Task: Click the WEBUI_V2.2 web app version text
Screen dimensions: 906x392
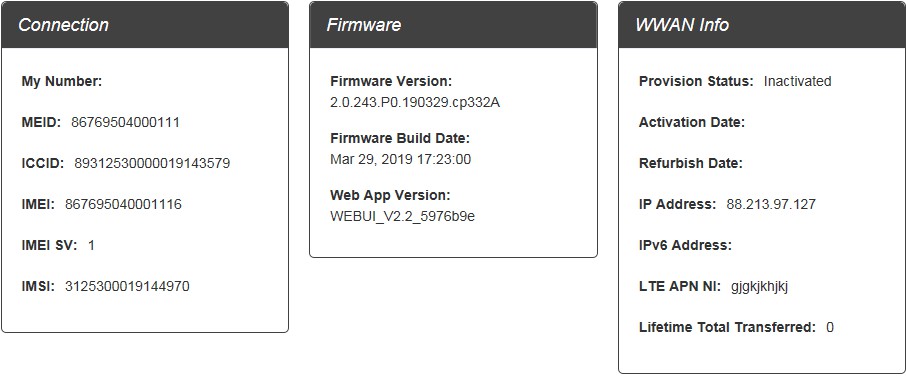Action: 402,216
